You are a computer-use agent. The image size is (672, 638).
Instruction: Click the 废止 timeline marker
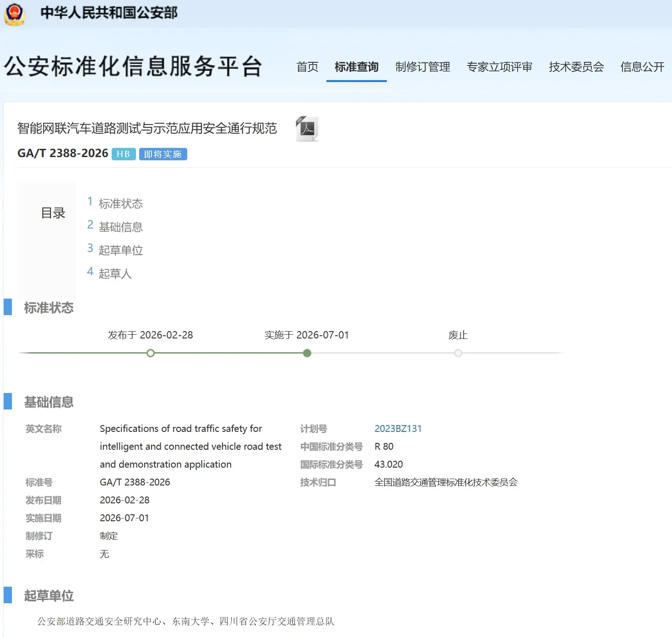458,353
